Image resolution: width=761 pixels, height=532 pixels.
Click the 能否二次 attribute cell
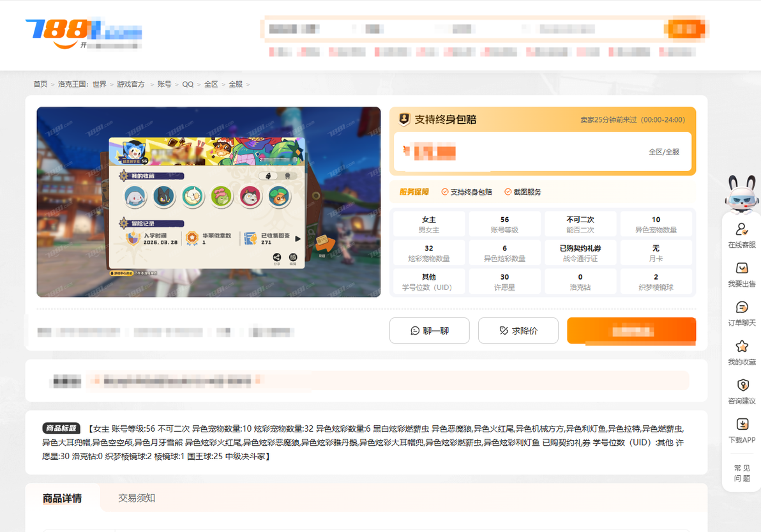pos(580,224)
